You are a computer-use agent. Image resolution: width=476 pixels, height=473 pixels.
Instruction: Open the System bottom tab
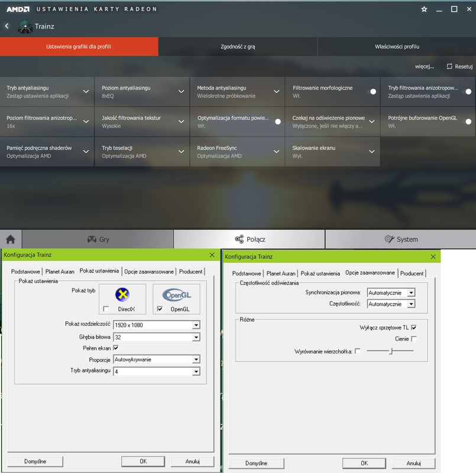coord(401,239)
